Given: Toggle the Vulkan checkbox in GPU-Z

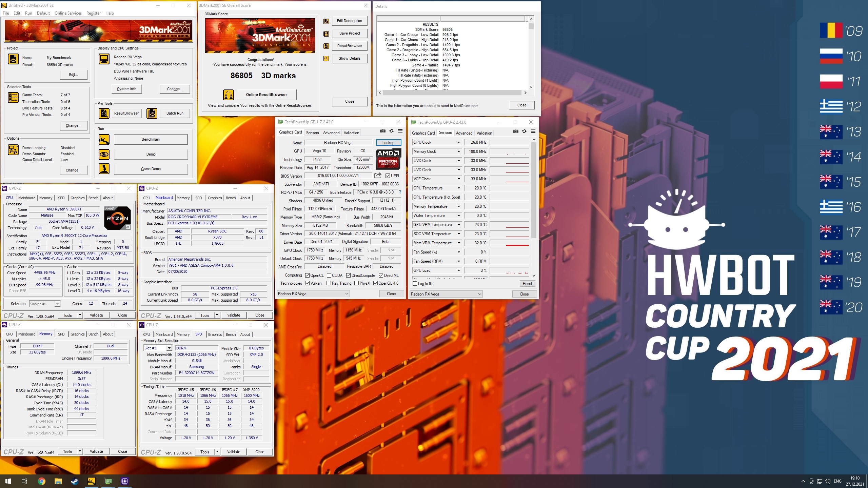Looking at the screenshot, I should point(307,283).
